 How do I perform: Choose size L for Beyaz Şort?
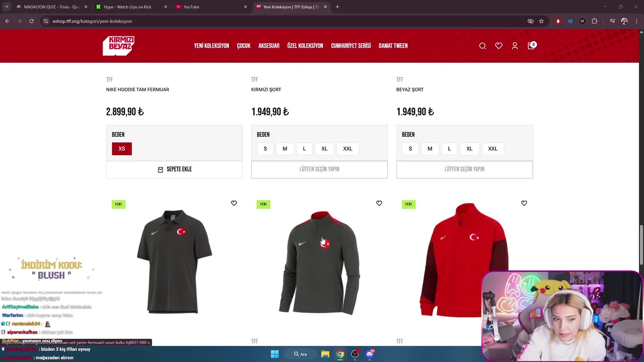pos(449,149)
